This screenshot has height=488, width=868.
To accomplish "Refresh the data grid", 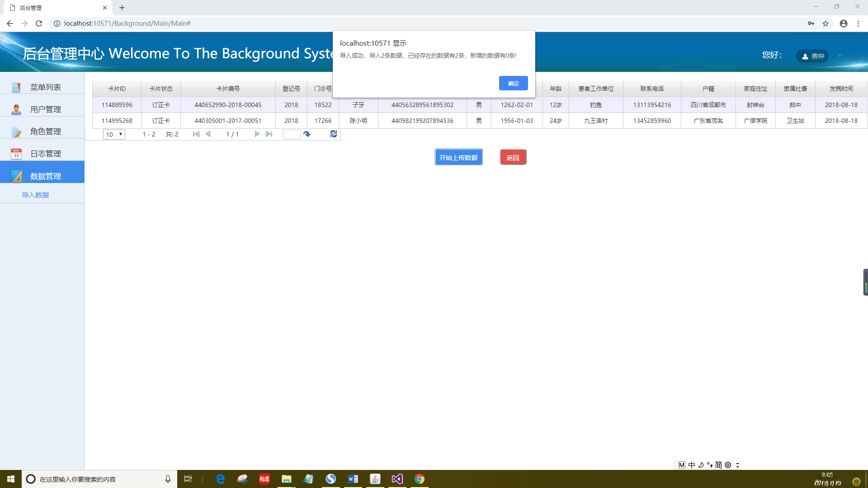I will tap(334, 134).
